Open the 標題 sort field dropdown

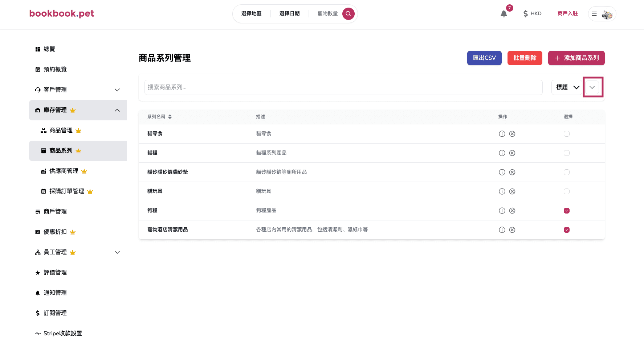567,87
